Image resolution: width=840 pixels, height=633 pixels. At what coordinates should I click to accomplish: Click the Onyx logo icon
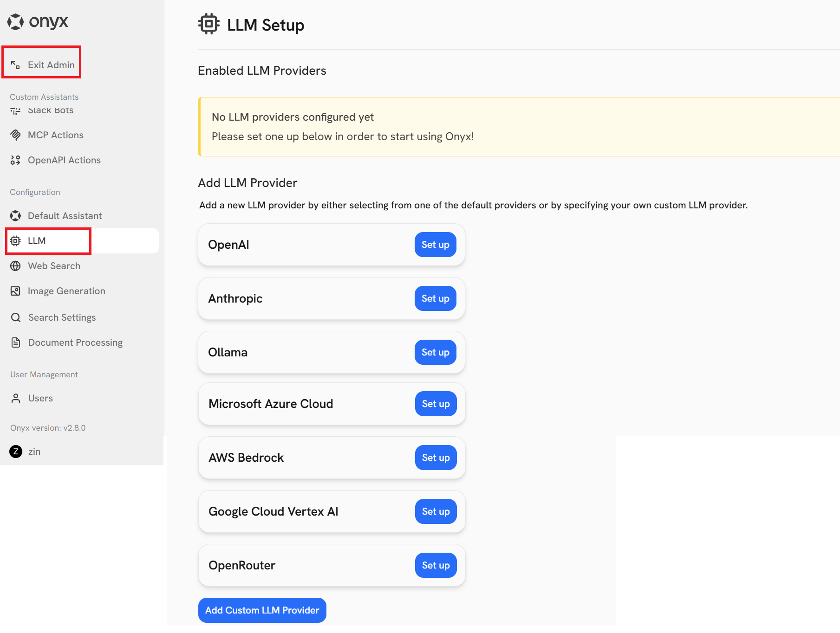point(15,21)
